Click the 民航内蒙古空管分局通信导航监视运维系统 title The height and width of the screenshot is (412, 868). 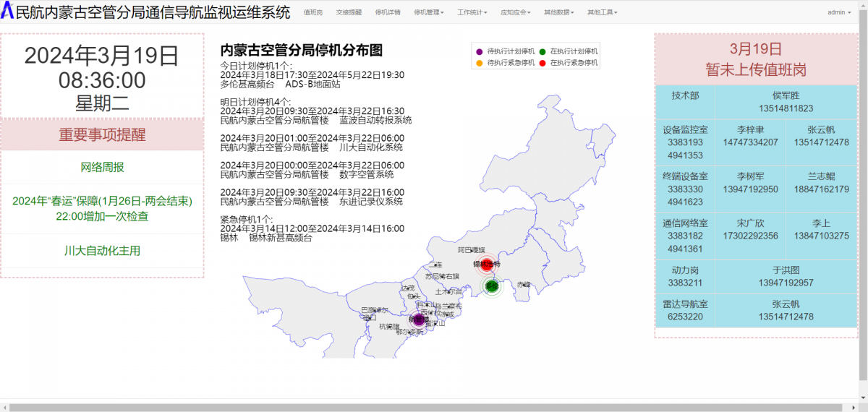153,12
